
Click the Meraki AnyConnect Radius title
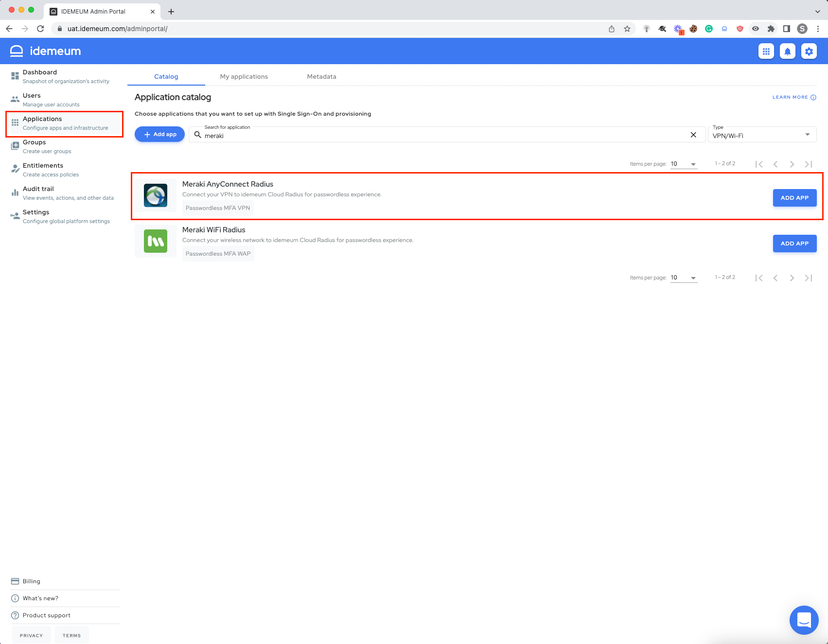(228, 184)
